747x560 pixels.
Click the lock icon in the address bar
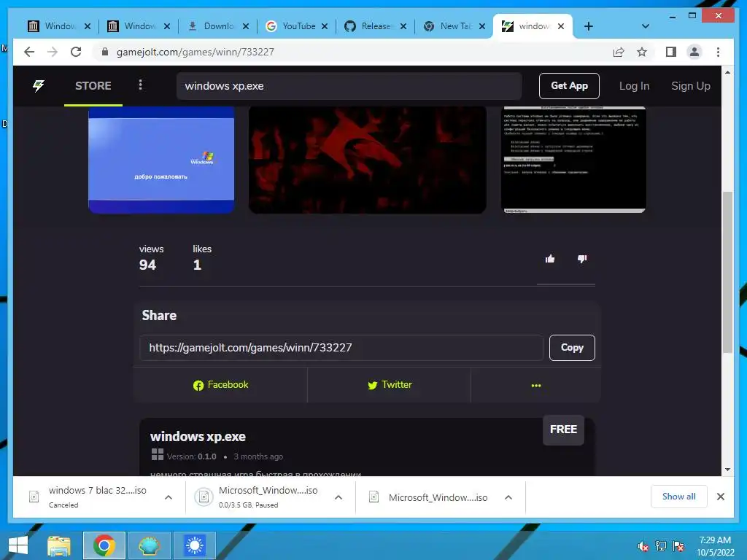[x=105, y=52]
